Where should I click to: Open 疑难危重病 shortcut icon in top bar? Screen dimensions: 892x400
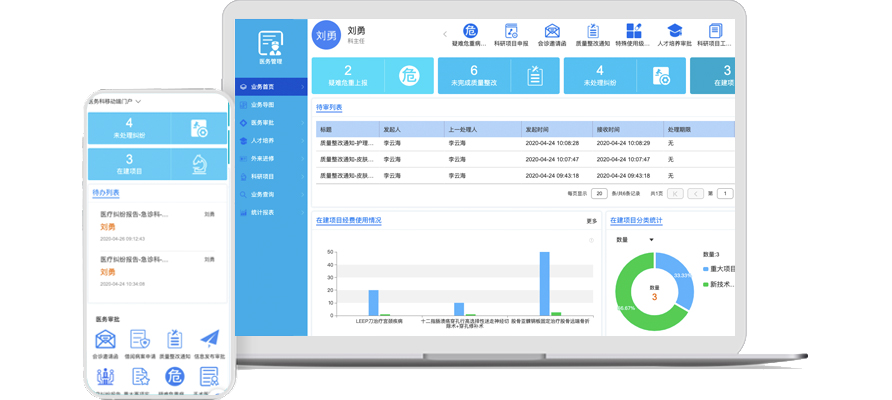tap(470, 31)
